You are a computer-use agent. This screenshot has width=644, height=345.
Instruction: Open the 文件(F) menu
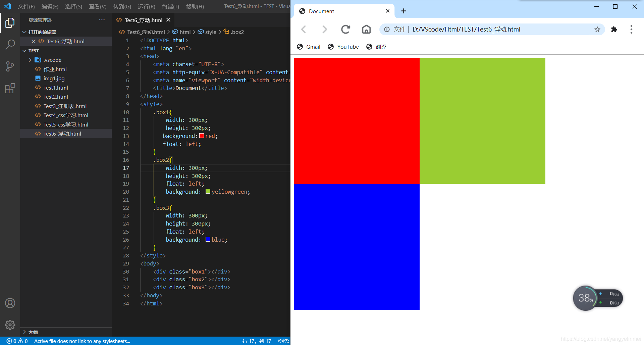[26, 6]
